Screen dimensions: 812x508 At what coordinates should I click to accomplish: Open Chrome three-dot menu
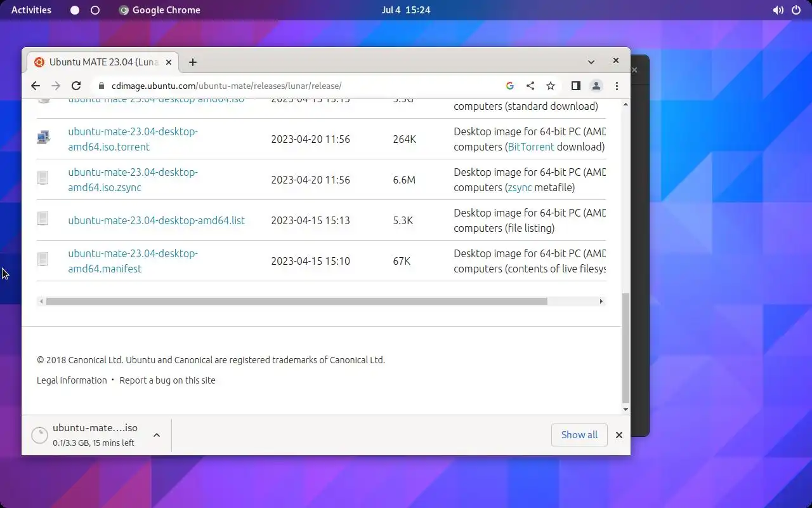(x=617, y=86)
